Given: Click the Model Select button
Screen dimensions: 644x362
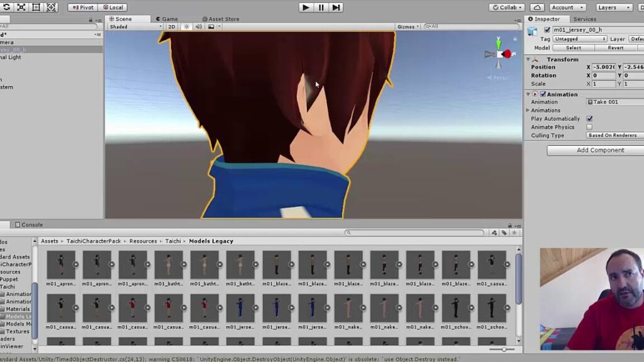Looking at the screenshot, I should [x=574, y=48].
